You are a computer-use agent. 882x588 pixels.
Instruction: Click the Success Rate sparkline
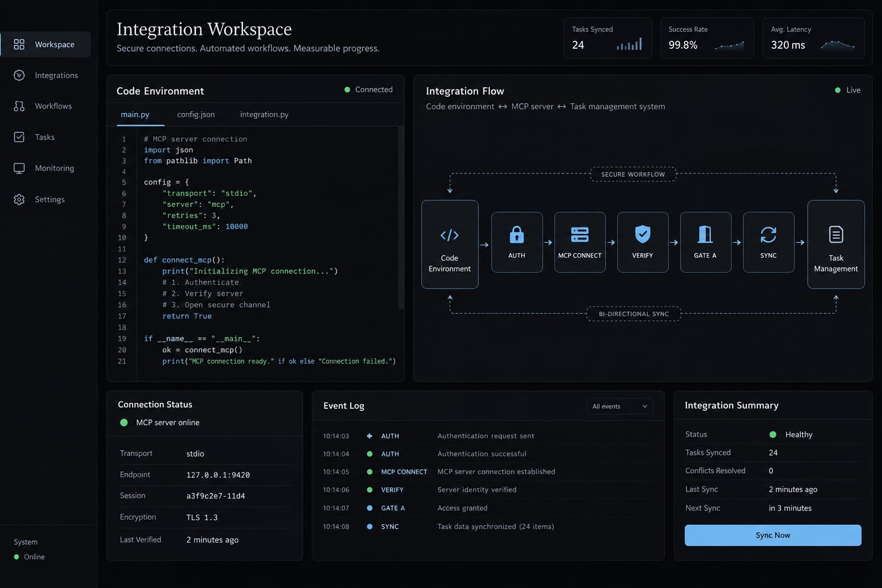[729, 45]
